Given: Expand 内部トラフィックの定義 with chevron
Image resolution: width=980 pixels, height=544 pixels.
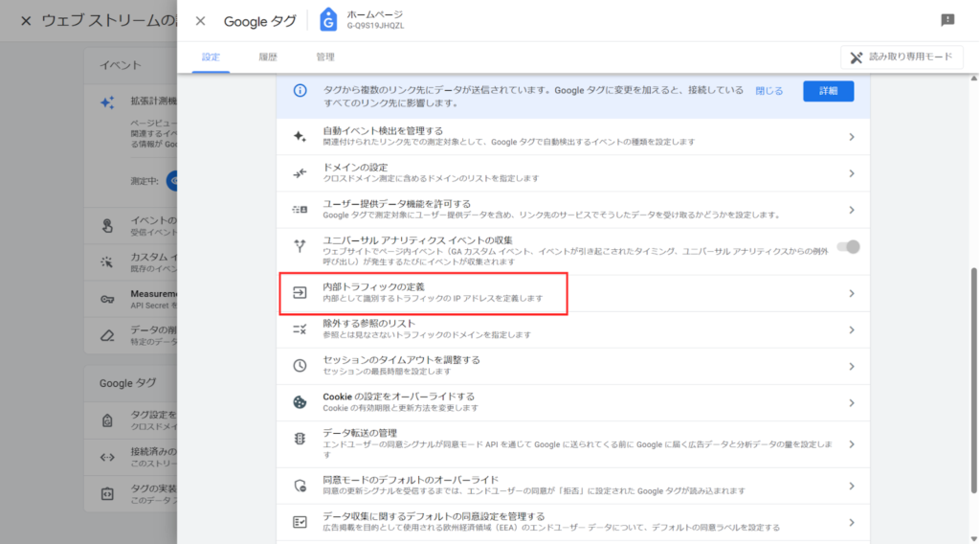Looking at the screenshot, I should click(851, 293).
